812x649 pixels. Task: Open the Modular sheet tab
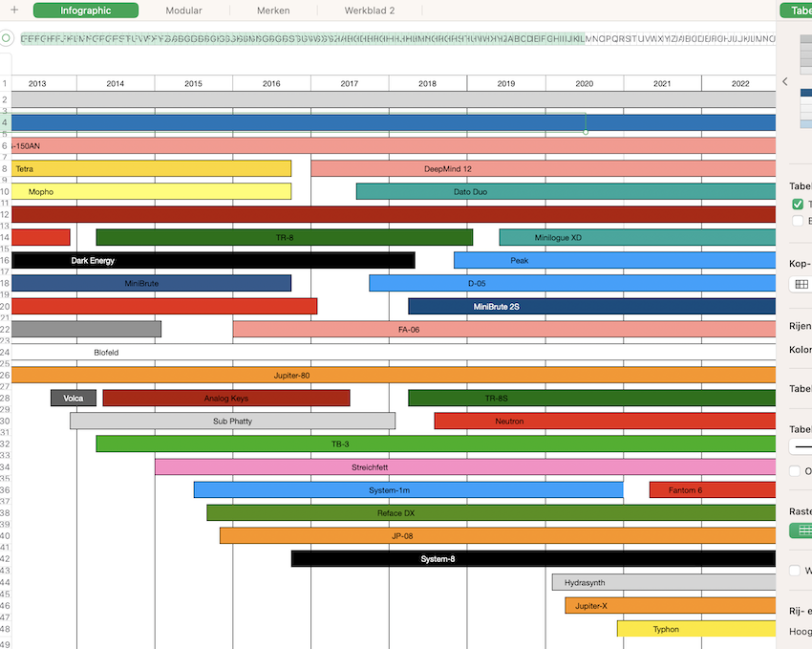pos(183,11)
